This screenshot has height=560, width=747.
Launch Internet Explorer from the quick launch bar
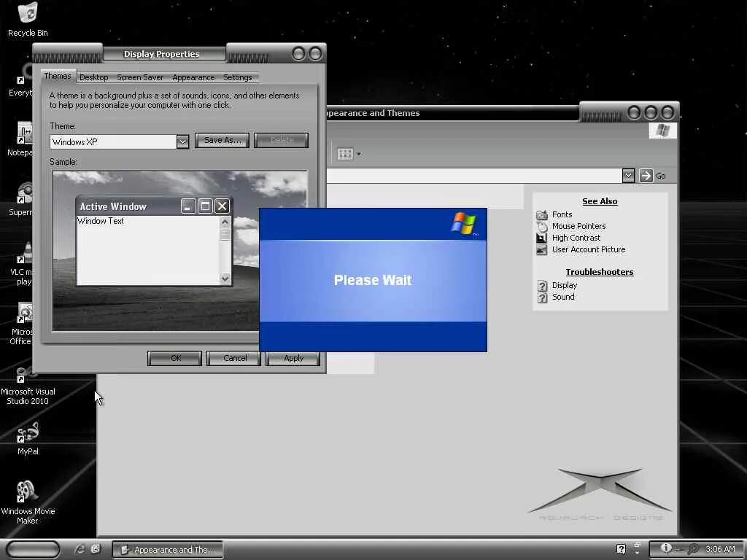click(80, 549)
